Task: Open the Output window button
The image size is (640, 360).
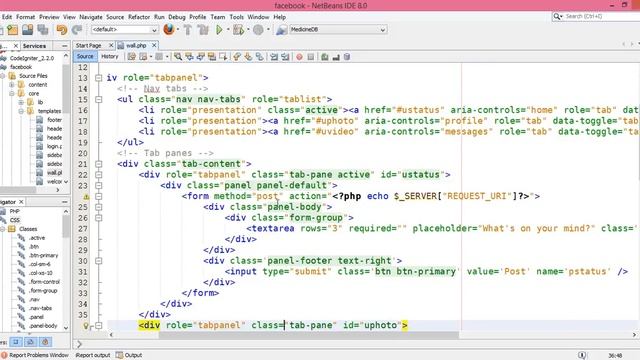Action: click(129, 355)
